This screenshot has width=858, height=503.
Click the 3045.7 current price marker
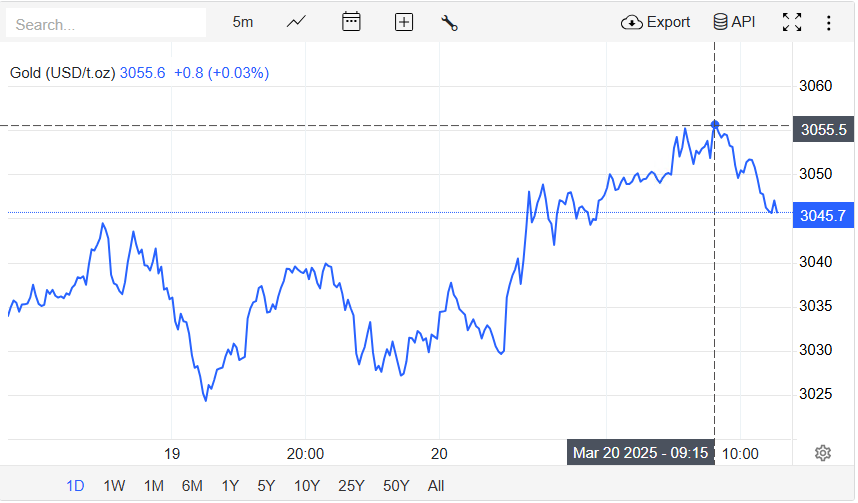(823, 215)
